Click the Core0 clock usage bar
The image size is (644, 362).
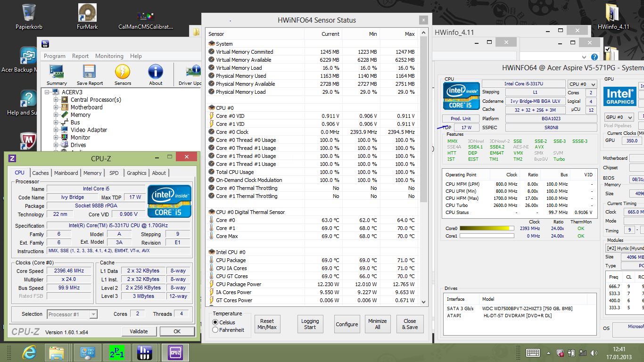tap(487, 229)
